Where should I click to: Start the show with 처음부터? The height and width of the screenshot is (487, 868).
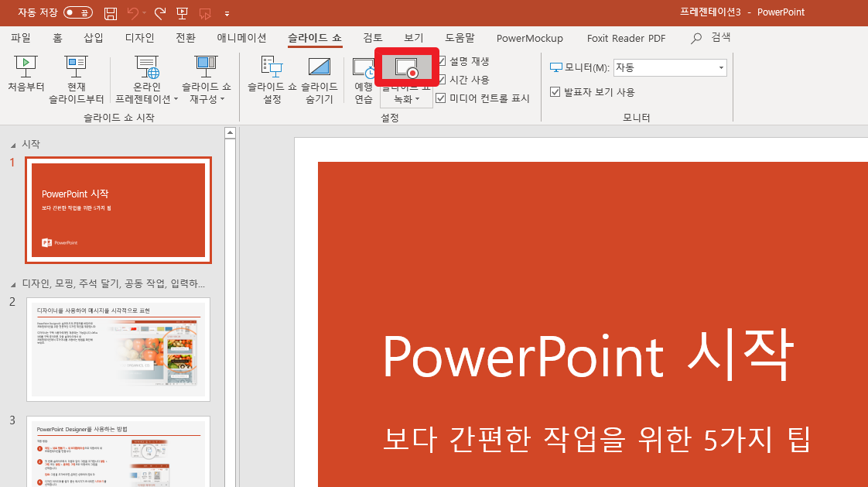pyautogui.click(x=26, y=74)
